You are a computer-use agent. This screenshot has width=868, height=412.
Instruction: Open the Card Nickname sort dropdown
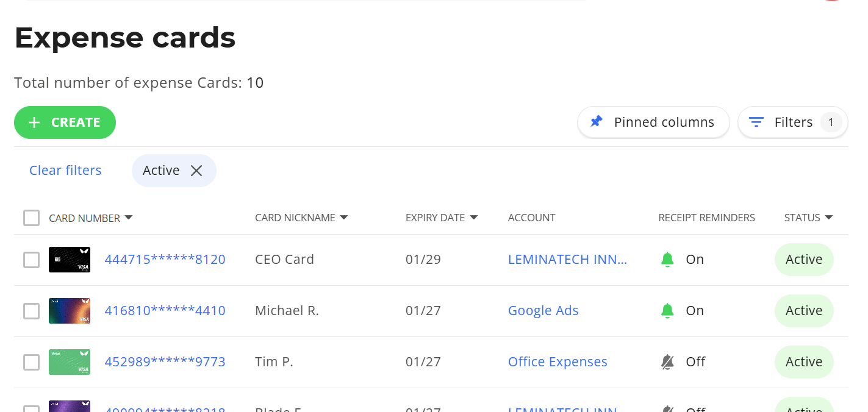coord(344,218)
